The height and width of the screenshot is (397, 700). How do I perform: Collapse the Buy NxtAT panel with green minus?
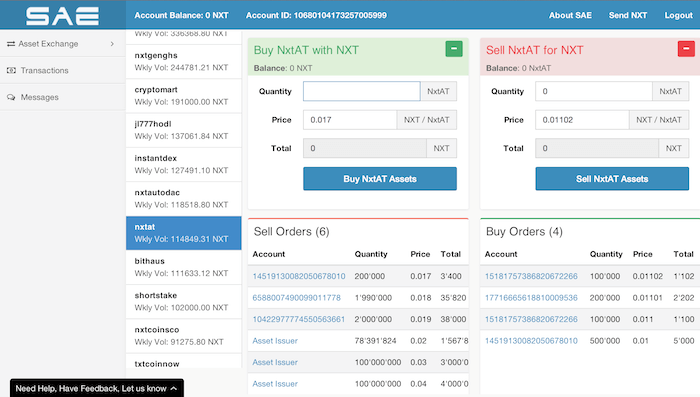[454, 49]
